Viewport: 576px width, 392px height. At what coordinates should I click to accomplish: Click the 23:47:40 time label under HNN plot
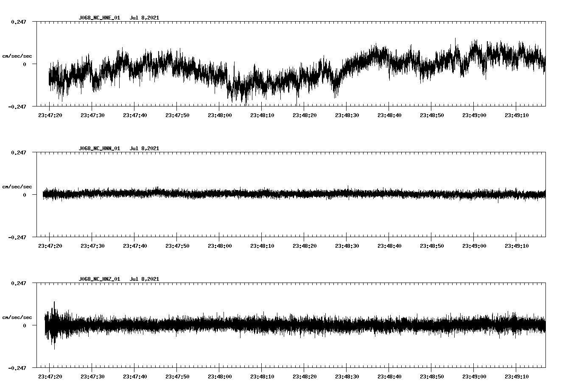coord(135,246)
